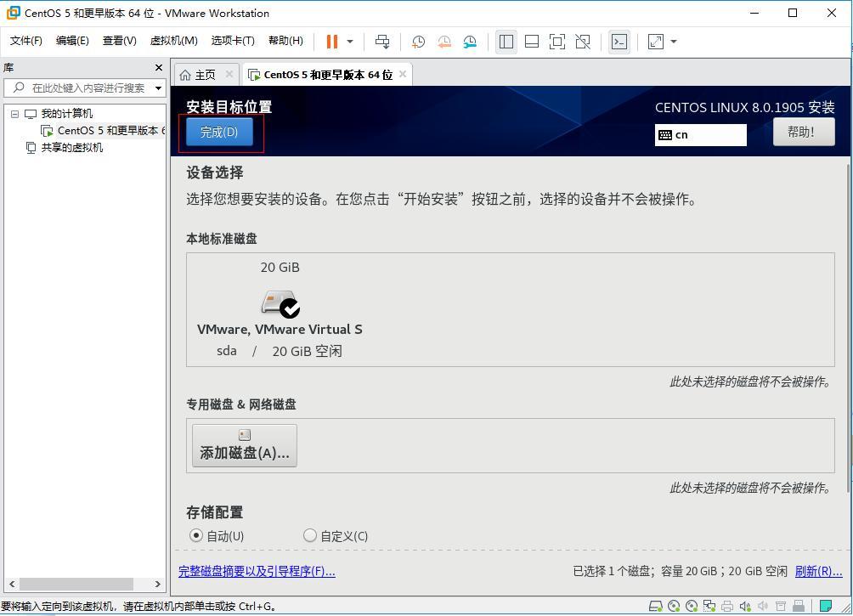Open the pause button dropdown arrow
Screen dimensions: 853x616
(348, 41)
